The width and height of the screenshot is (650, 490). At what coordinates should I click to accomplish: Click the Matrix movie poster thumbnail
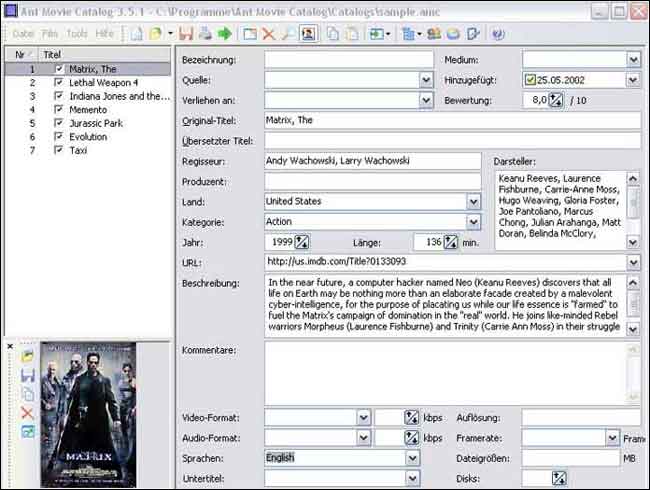pos(88,415)
